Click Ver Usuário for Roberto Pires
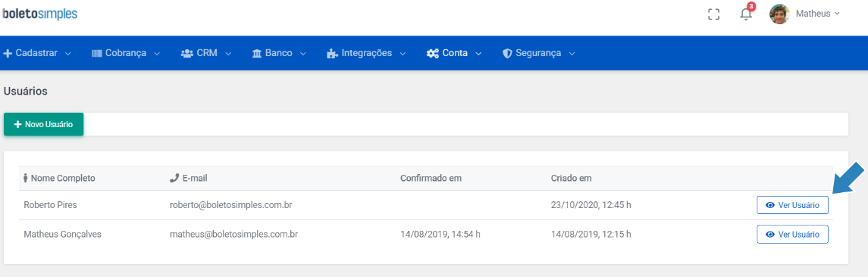Image resolution: width=868 pixels, height=277 pixels. pyautogui.click(x=792, y=204)
